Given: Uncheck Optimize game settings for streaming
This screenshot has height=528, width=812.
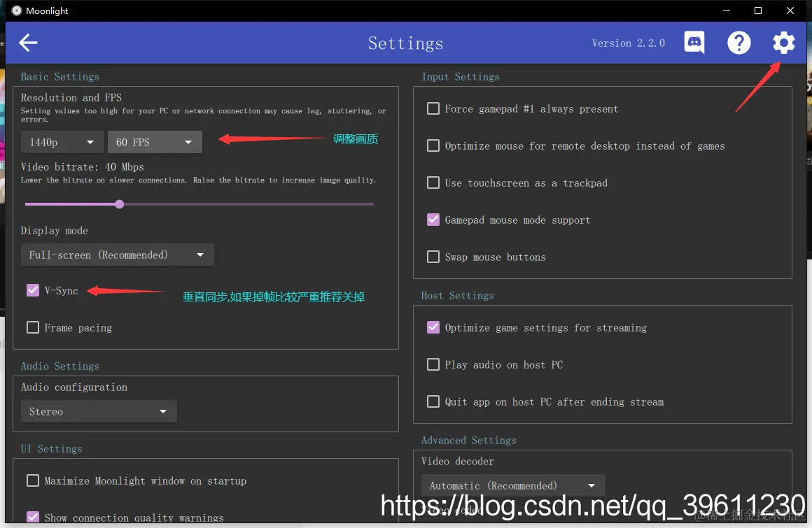Looking at the screenshot, I should (x=433, y=327).
